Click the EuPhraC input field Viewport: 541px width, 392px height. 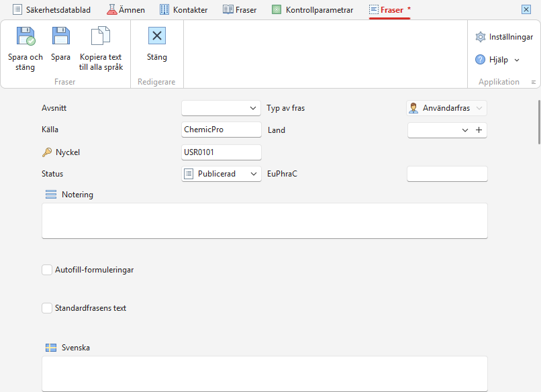(447, 174)
